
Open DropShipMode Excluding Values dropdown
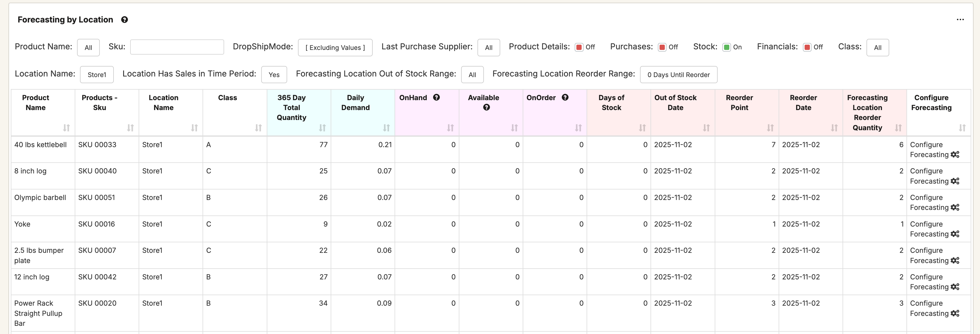[335, 48]
